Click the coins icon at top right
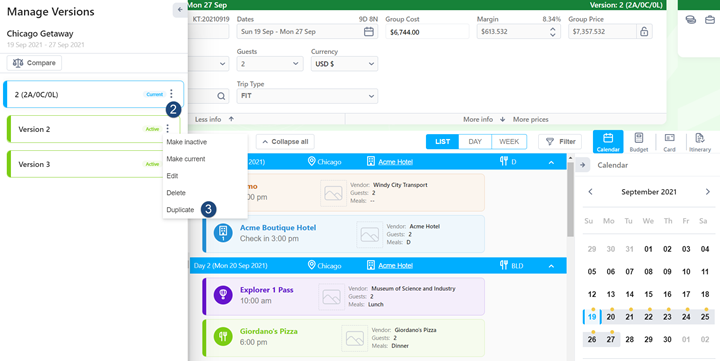 (691, 19)
